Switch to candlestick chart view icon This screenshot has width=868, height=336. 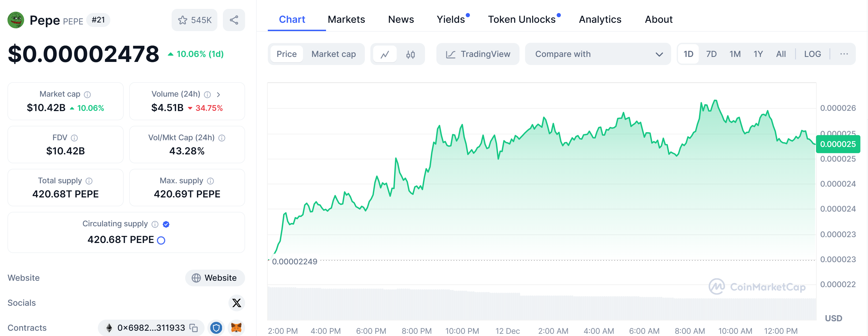coord(410,54)
